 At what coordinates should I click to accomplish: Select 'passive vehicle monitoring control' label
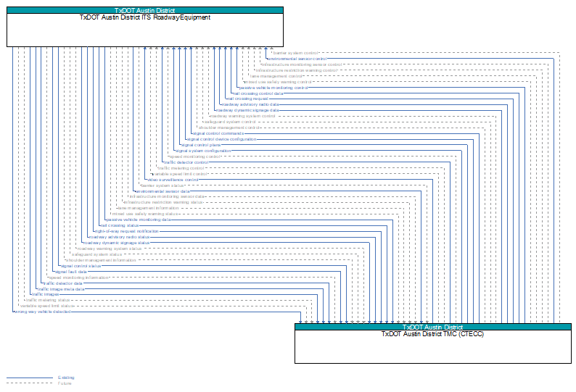[x=273, y=88]
